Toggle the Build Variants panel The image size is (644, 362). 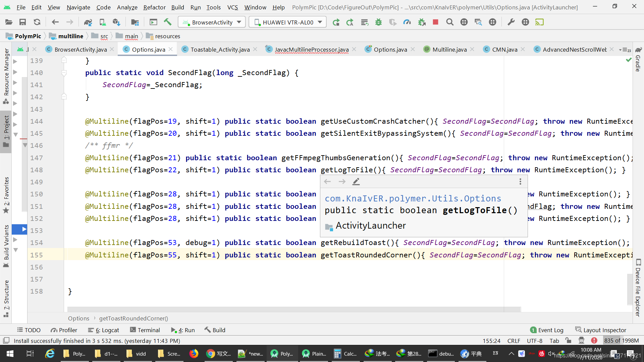(6, 246)
